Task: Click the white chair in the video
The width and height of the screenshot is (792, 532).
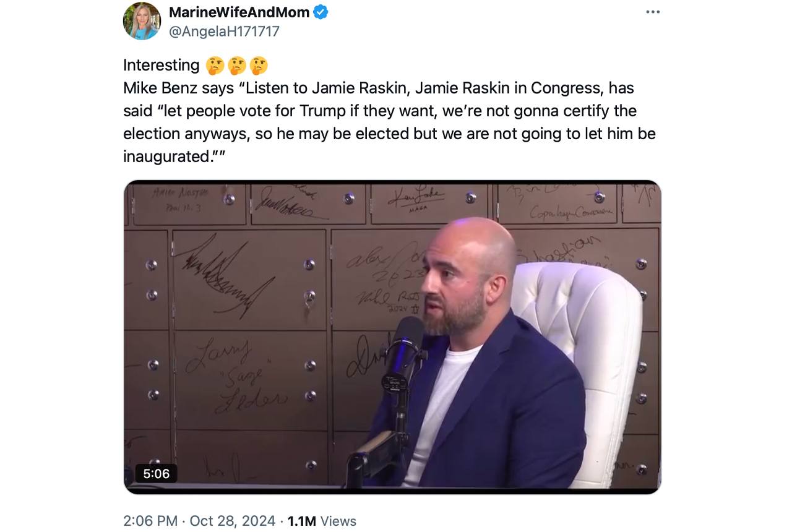Action: pyautogui.click(x=588, y=322)
